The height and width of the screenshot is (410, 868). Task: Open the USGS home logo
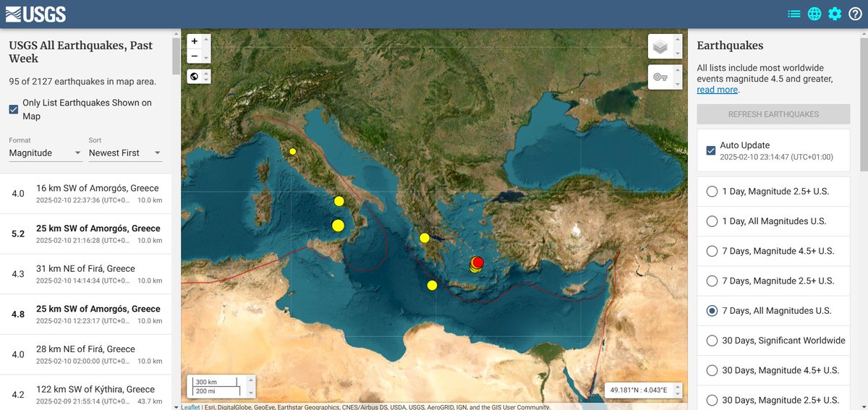tap(35, 14)
